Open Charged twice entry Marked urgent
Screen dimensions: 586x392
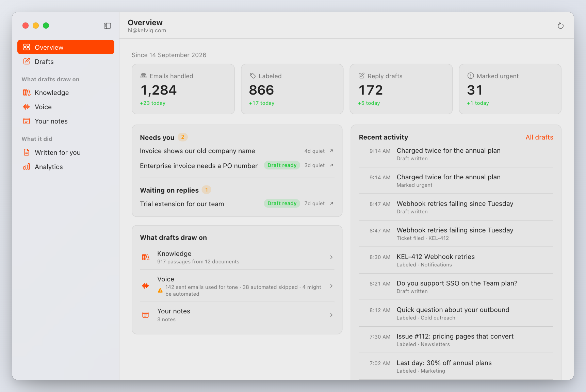(x=456, y=181)
